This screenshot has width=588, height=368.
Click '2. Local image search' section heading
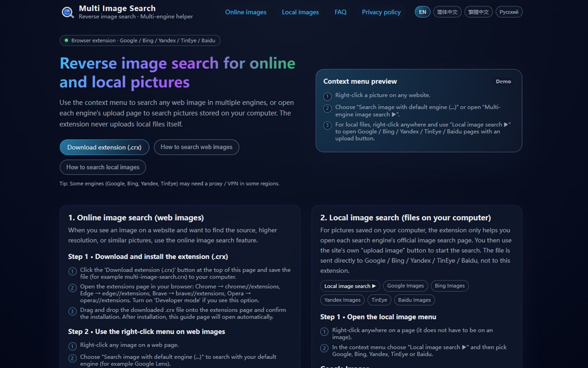pos(406,218)
